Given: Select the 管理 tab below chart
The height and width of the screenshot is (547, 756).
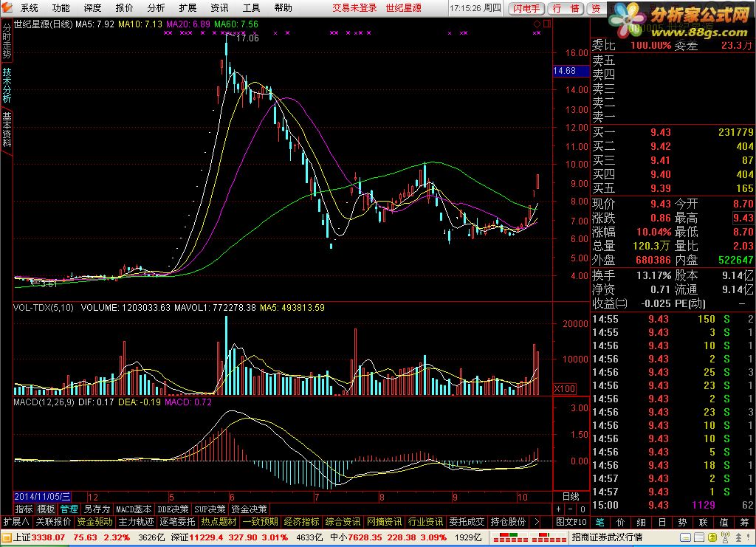Looking at the screenshot, I should (69, 509).
